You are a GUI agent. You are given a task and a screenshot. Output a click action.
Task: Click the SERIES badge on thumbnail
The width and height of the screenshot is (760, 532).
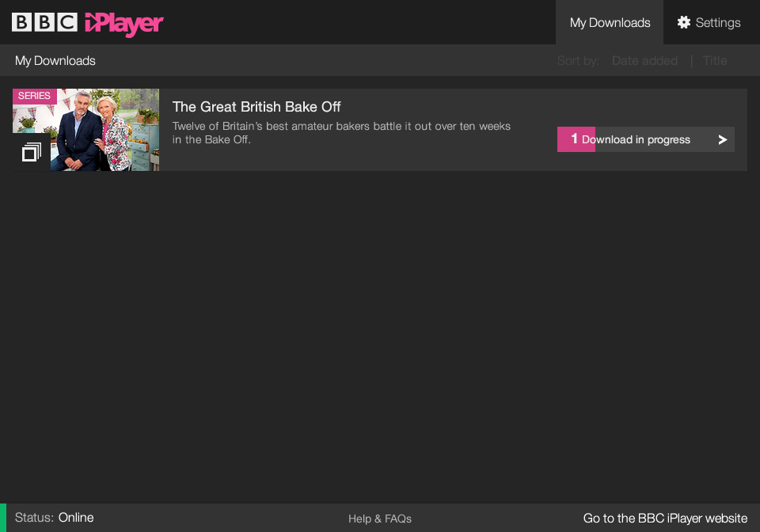pyautogui.click(x=34, y=96)
